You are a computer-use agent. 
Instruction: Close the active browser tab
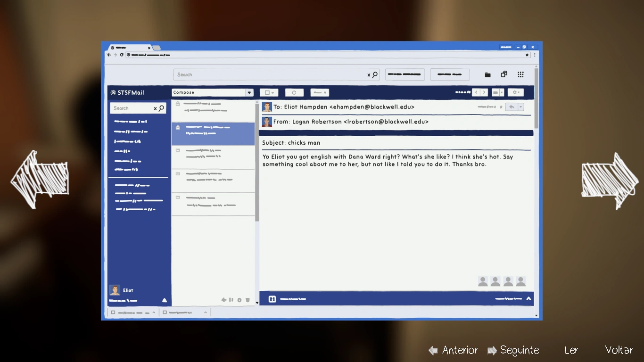click(149, 48)
